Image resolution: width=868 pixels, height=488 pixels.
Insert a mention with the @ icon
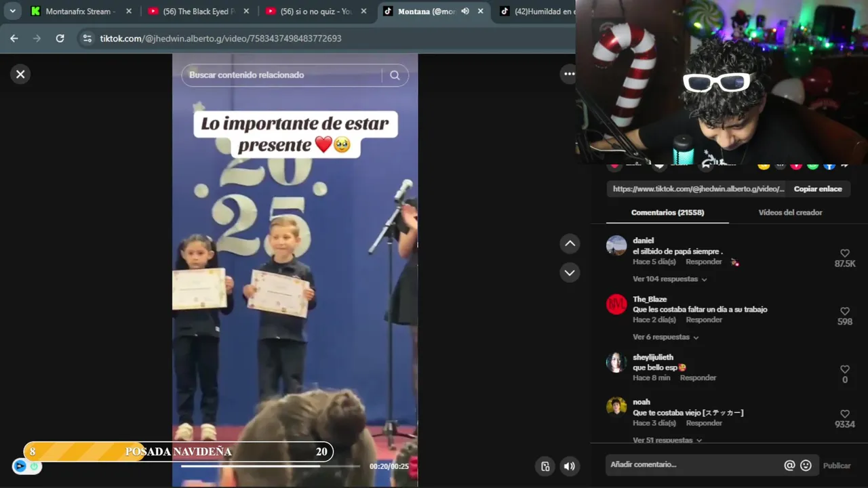(789, 465)
